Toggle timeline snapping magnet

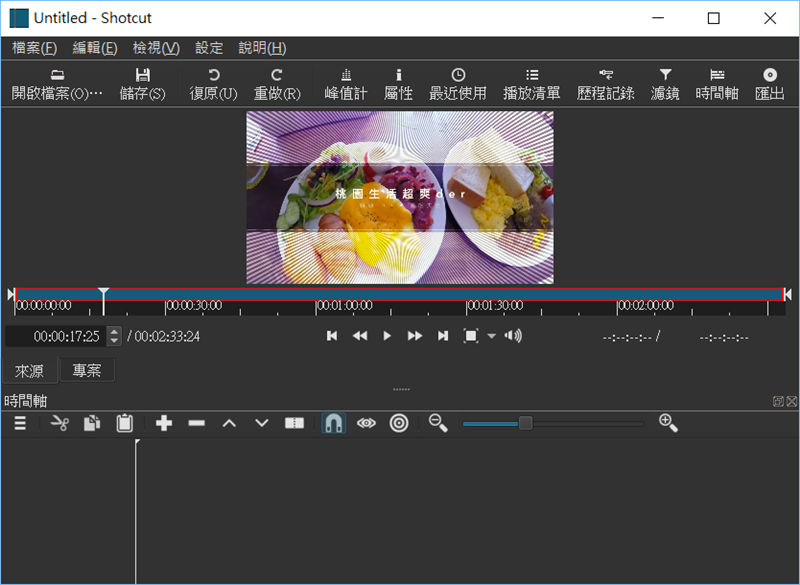(x=334, y=423)
